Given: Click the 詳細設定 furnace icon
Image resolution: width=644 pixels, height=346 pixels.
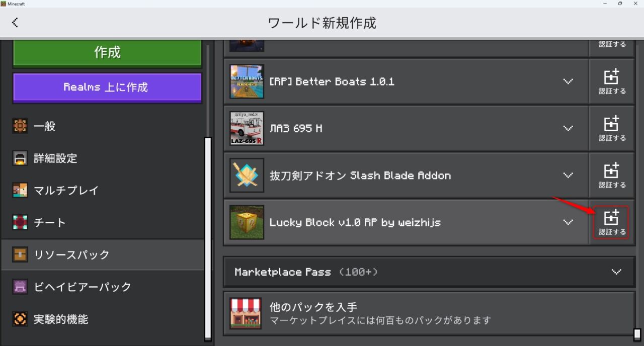Looking at the screenshot, I should coord(20,158).
